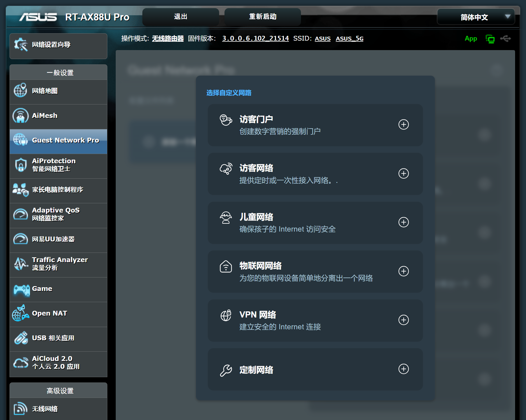This screenshot has height=420, width=526.
Task: Click the Guest Portal card icon
Action: [226, 120]
